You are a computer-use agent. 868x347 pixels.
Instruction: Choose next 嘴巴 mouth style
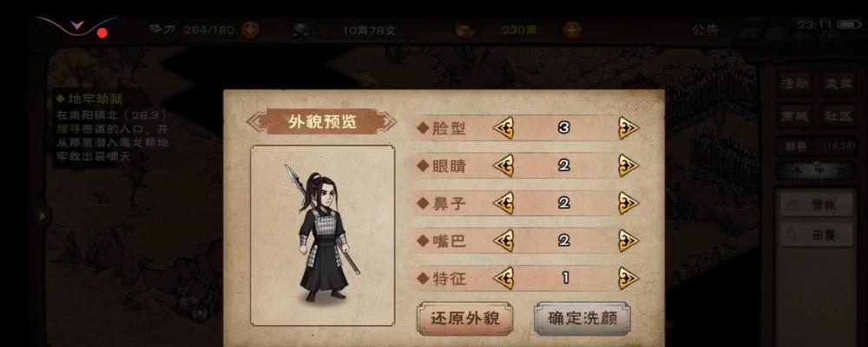pyautogui.click(x=628, y=241)
